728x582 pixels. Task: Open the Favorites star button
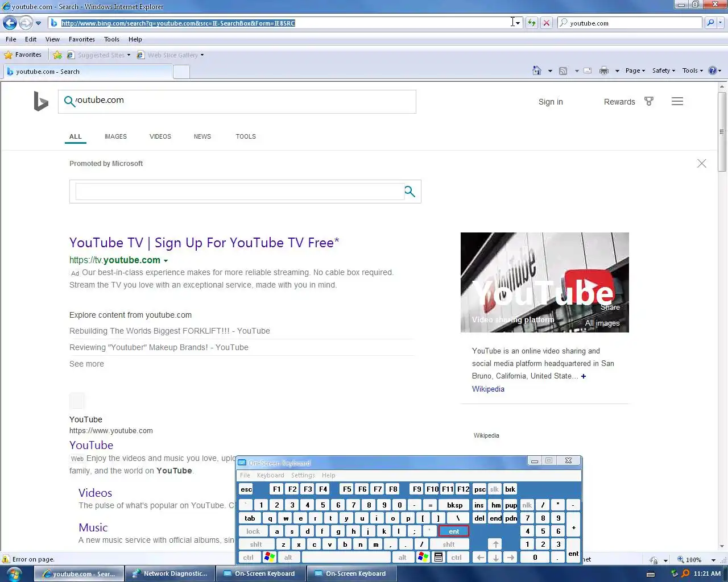coord(23,55)
